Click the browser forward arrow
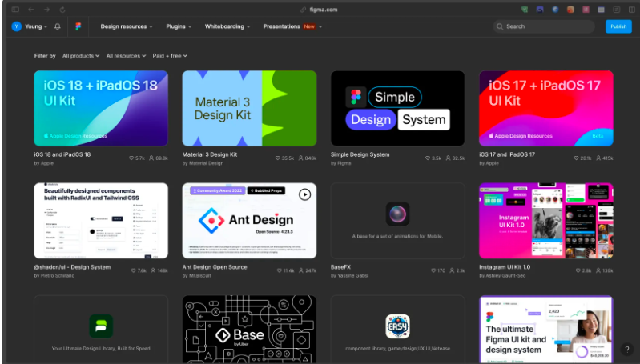Viewport: 640px width, 364px height. [46, 10]
